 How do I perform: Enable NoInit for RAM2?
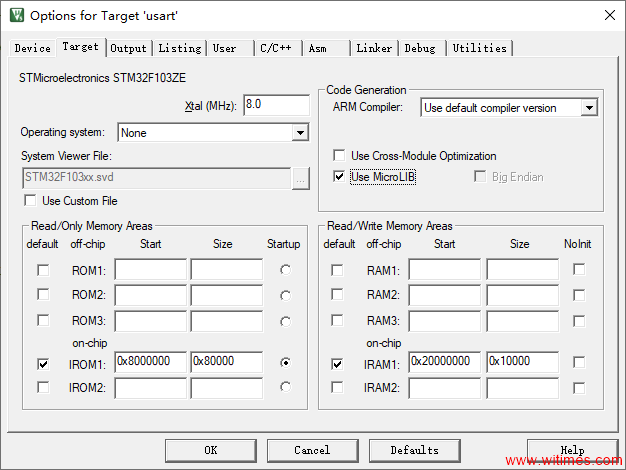[579, 295]
